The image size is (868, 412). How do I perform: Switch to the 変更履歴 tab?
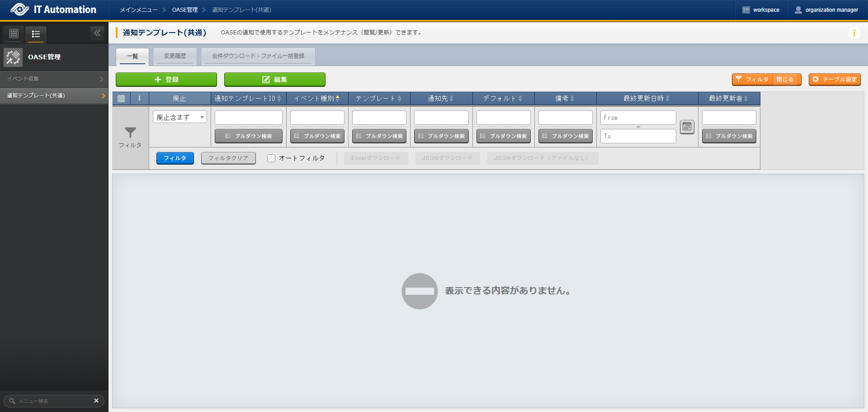(x=175, y=56)
